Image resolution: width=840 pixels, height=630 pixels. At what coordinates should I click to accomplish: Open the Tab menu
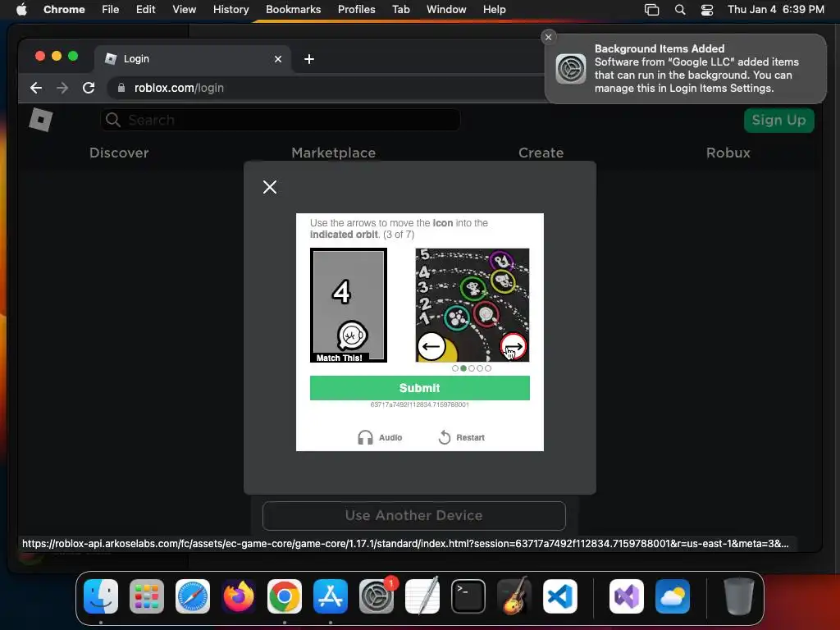pyautogui.click(x=400, y=9)
